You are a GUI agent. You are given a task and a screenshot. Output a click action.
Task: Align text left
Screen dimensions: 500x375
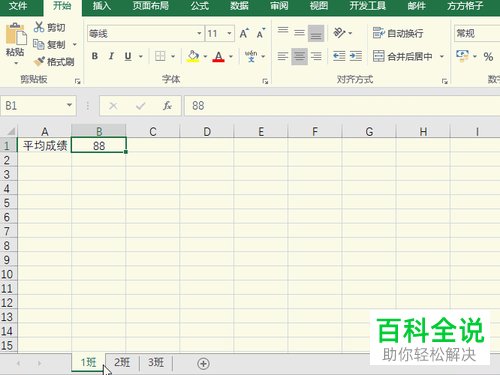point(283,56)
